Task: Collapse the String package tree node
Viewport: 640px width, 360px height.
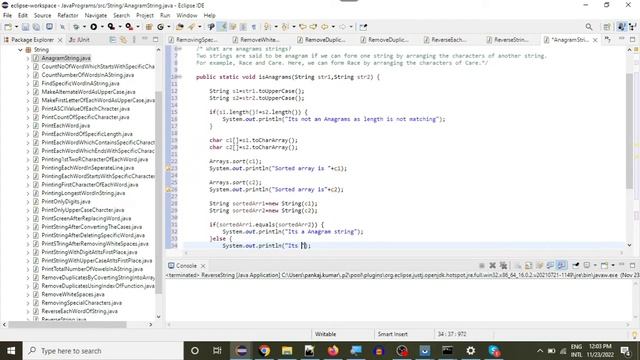Action: [x=20, y=50]
